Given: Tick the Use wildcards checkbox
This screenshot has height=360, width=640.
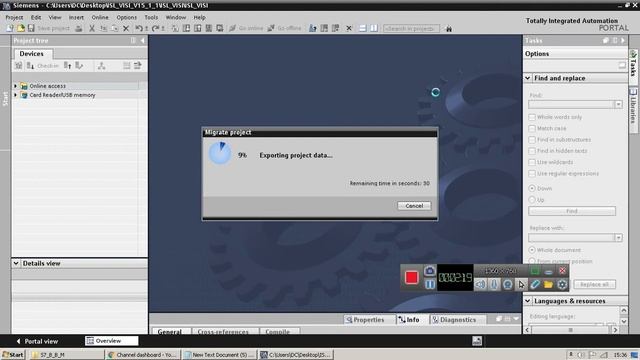Looking at the screenshot, I should (x=532, y=162).
